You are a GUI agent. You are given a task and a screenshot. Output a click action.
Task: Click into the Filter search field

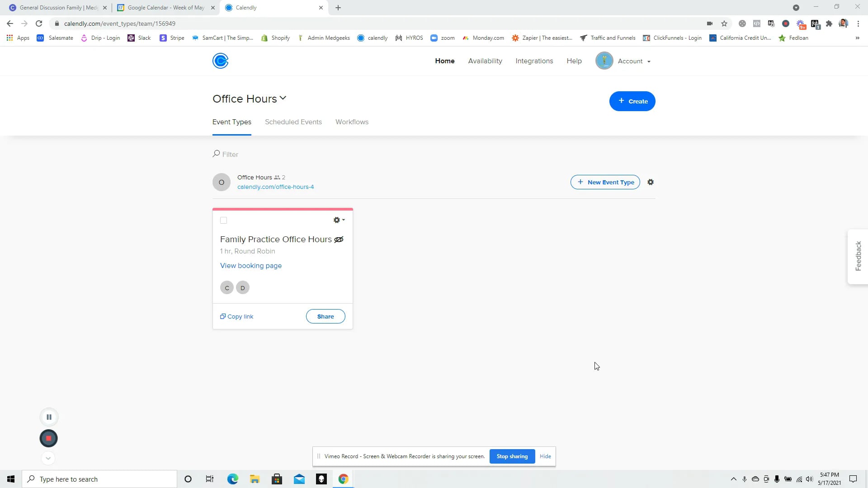[x=230, y=154]
